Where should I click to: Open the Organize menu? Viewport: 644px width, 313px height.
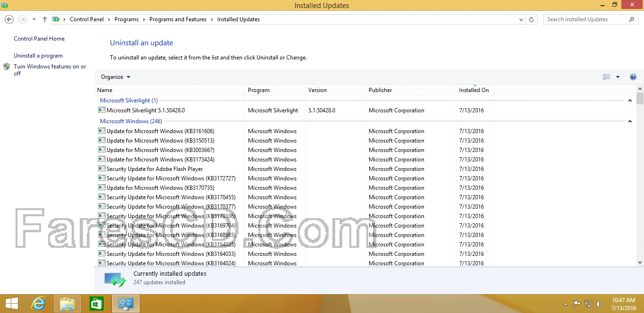(116, 77)
